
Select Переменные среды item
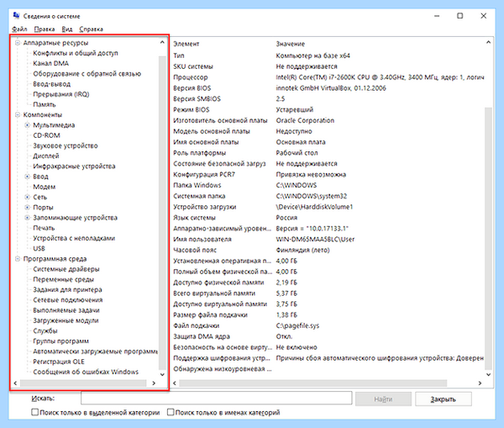click(63, 280)
